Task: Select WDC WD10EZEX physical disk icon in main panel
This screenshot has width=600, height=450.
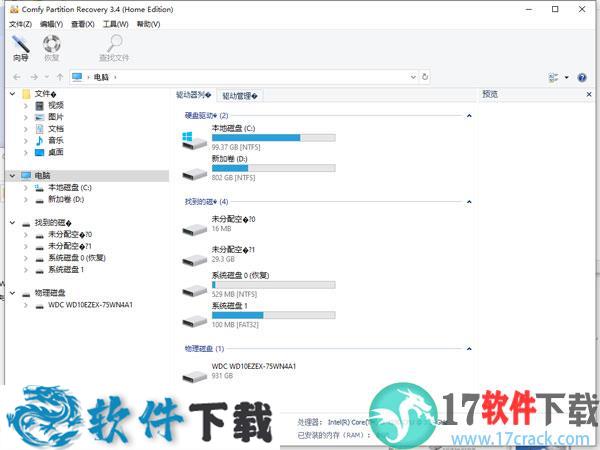Action: pyautogui.click(x=194, y=376)
